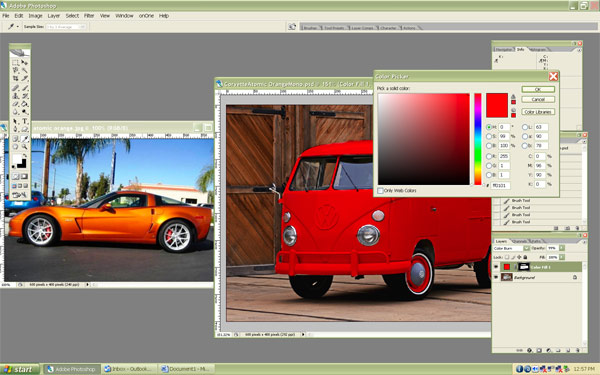Switch to Quick Mask mode
Screen dimensions: 600x375
click(24, 176)
